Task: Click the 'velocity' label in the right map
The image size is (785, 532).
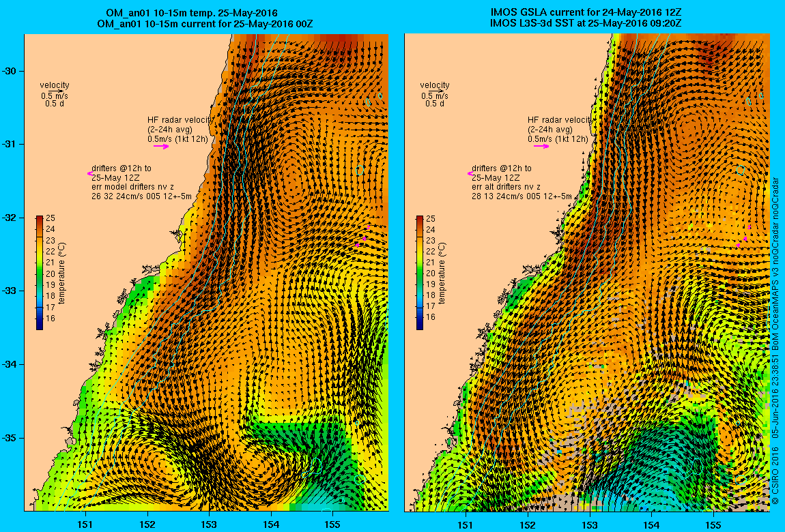Action: coord(435,85)
